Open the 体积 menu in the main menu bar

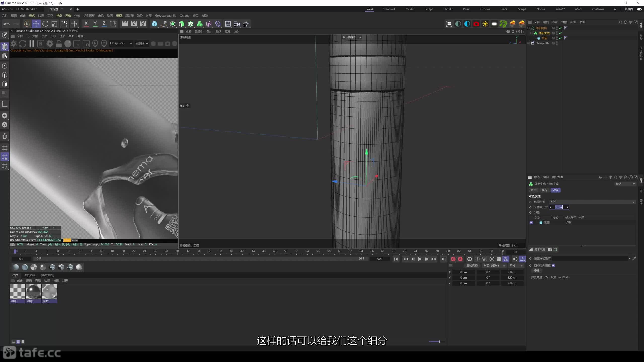tap(77, 16)
